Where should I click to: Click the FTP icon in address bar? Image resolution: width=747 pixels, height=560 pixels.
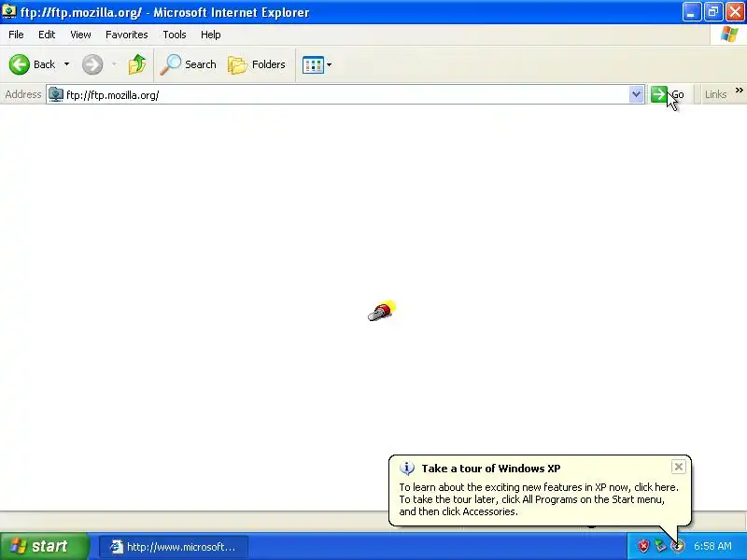click(56, 95)
